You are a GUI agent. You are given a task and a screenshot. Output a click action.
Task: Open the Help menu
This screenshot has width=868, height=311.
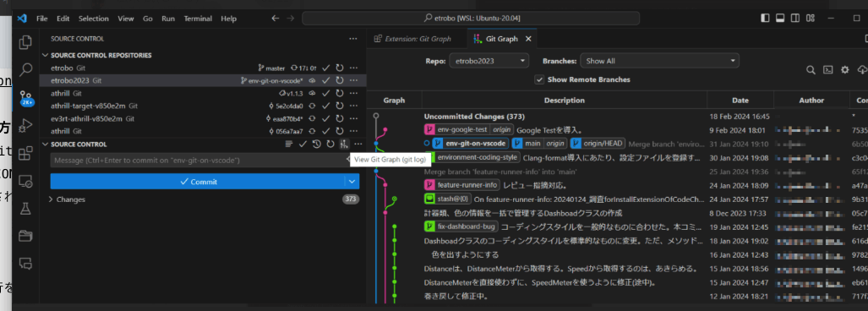pyautogui.click(x=229, y=19)
